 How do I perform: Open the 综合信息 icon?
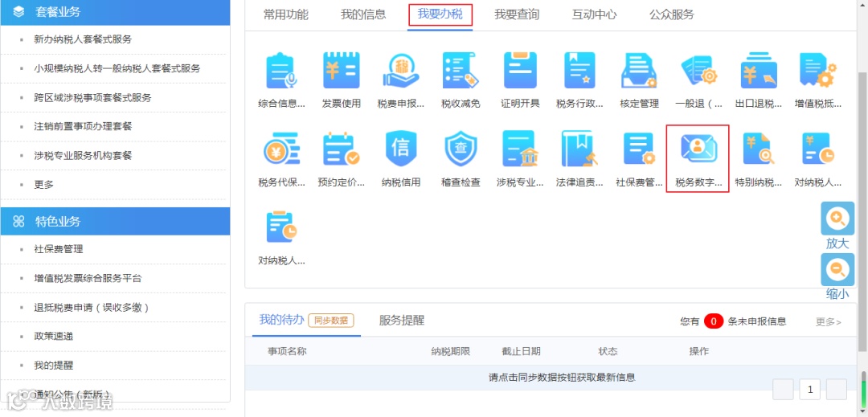pos(282,71)
